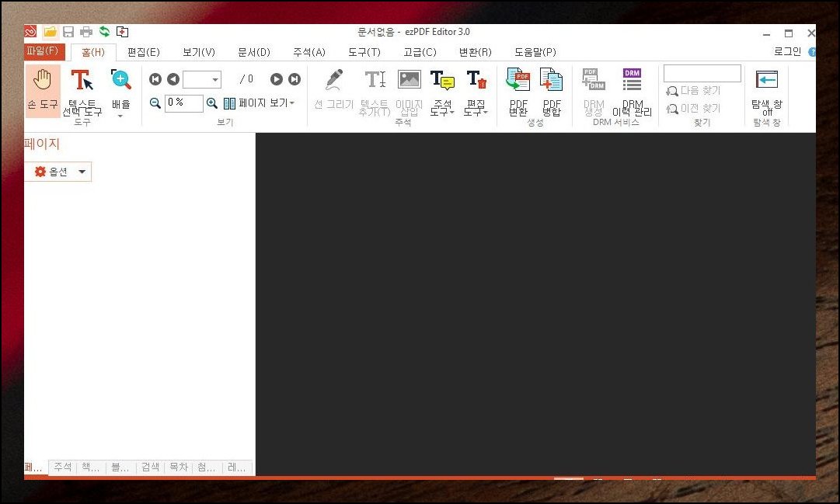Go to last page button

point(295,79)
